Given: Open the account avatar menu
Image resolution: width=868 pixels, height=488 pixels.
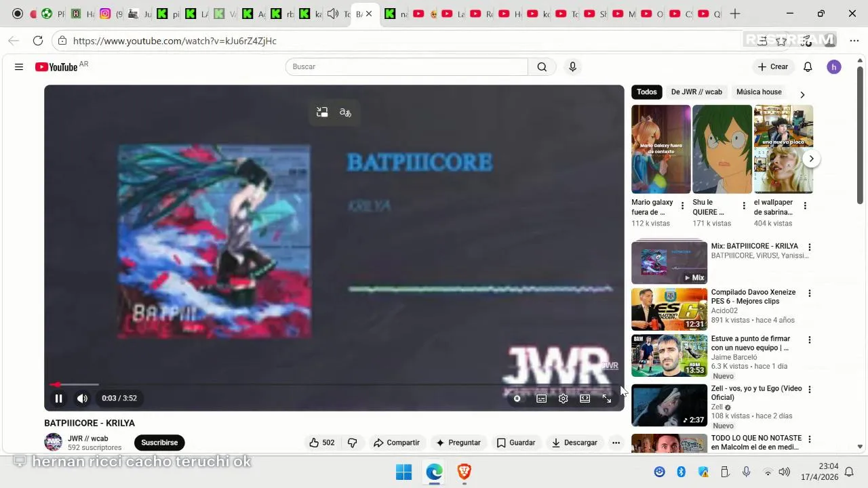Looking at the screenshot, I should click(834, 66).
